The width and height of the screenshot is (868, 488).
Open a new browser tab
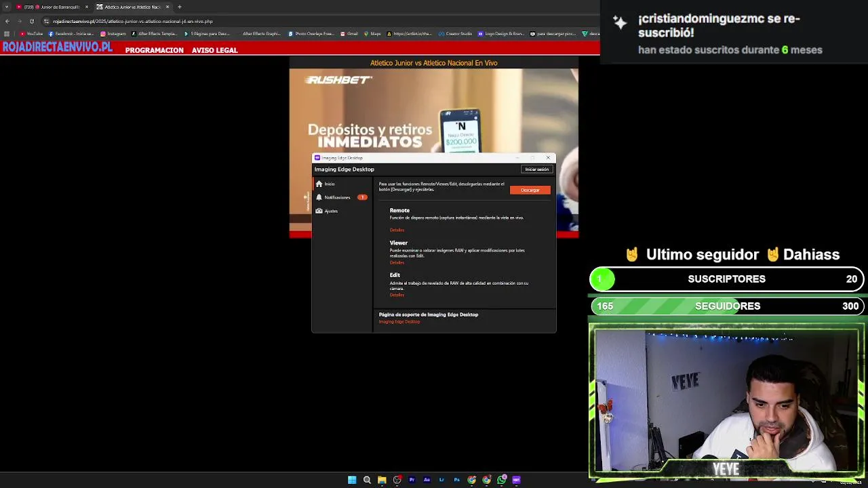180,7
